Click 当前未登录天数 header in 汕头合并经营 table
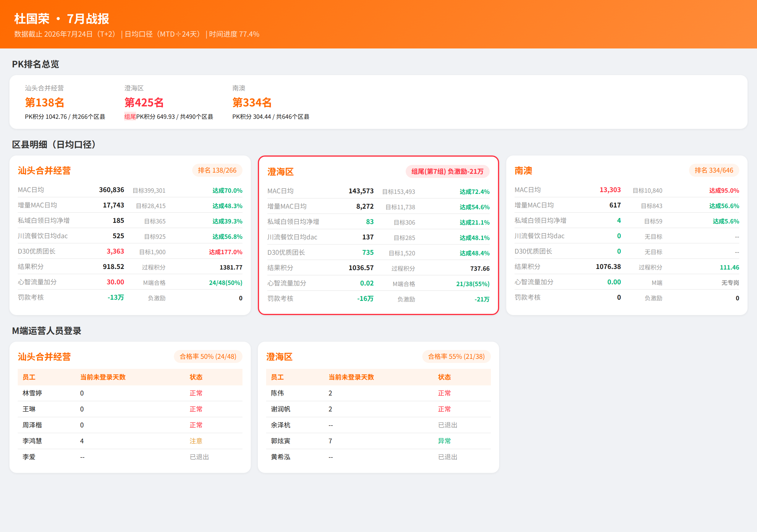 (103, 377)
